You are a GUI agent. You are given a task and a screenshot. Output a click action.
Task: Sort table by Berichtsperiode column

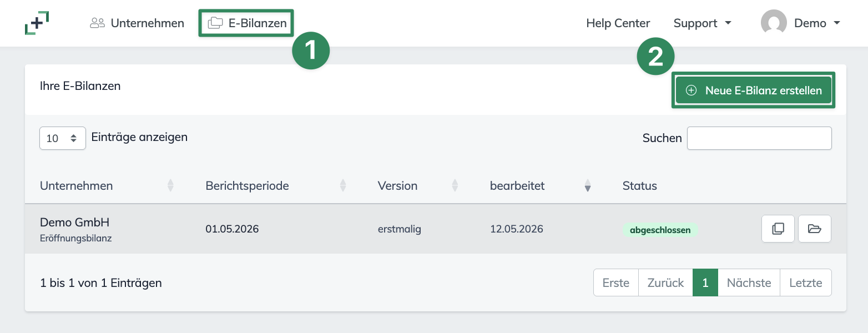pos(276,186)
